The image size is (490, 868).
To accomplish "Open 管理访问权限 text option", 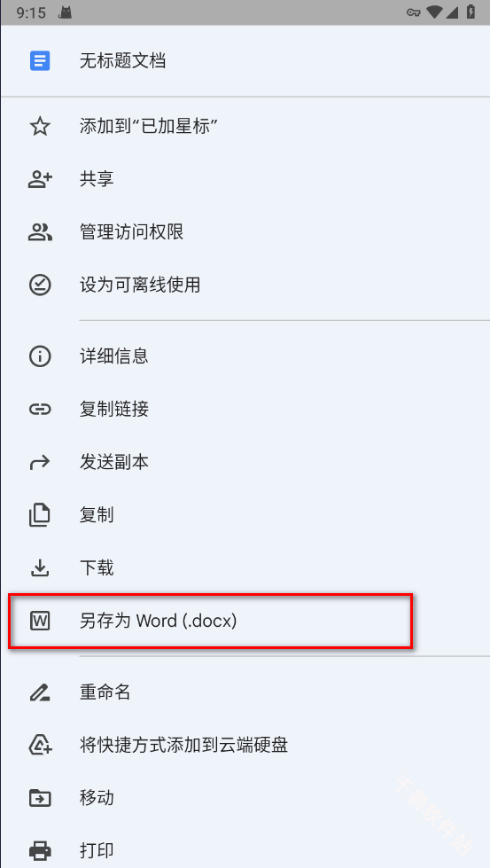I will pyautogui.click(x=132, y=232).
